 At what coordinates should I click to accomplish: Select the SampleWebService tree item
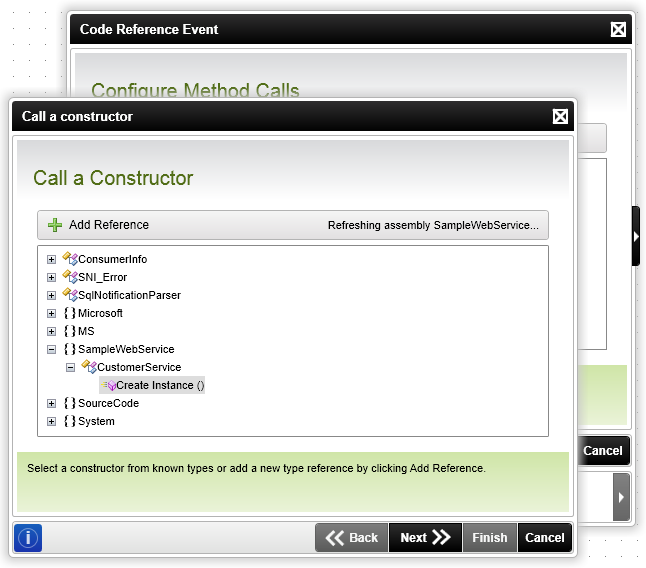(126, 349)
